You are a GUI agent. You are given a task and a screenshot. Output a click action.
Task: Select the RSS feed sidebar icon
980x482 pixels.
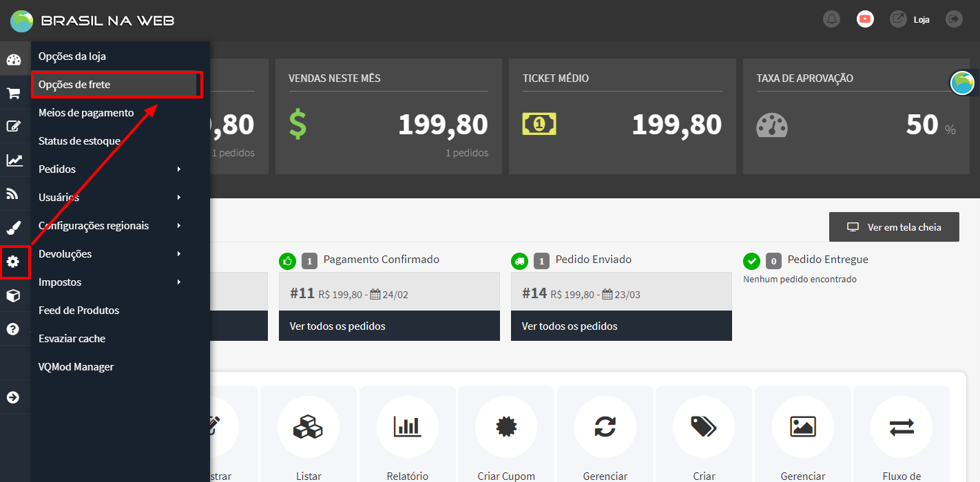(14, 193)
